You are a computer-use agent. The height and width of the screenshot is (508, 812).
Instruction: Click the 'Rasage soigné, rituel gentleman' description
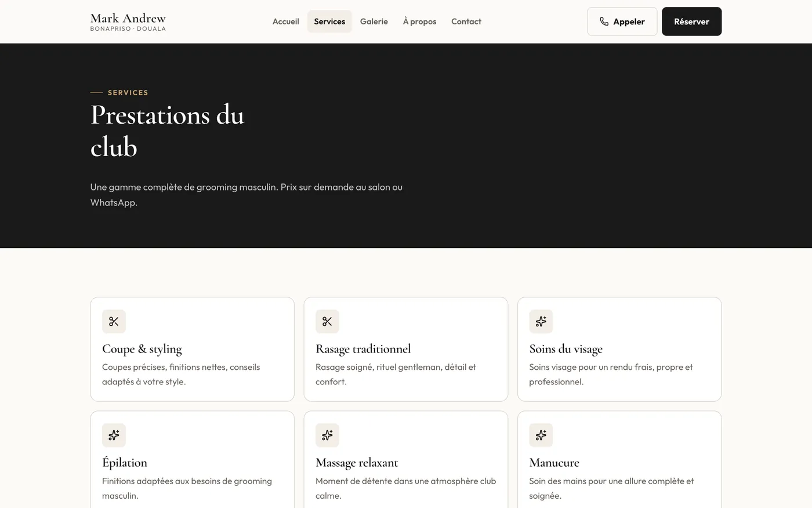pos(396,374)
